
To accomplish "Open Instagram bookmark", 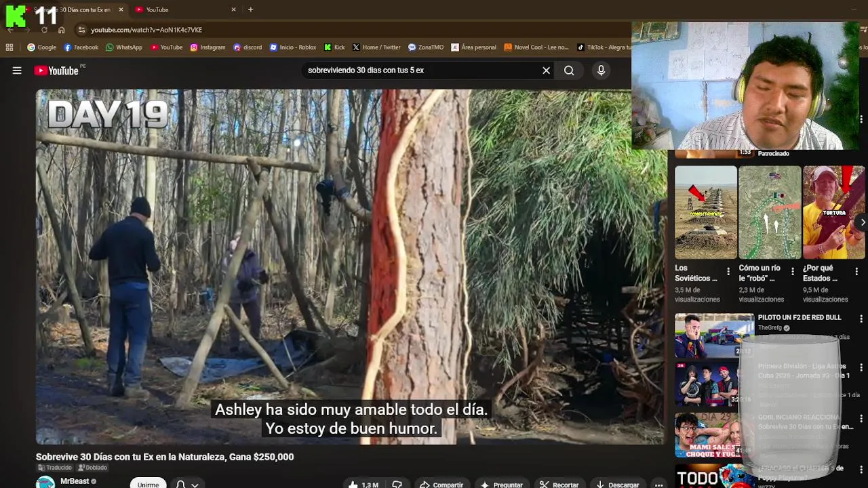I will coord(208,47).
